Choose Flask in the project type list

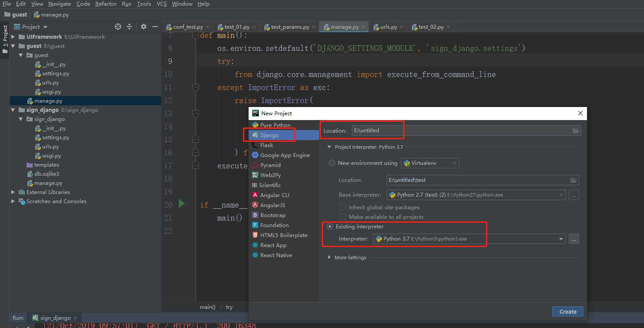tap(266, 145)
